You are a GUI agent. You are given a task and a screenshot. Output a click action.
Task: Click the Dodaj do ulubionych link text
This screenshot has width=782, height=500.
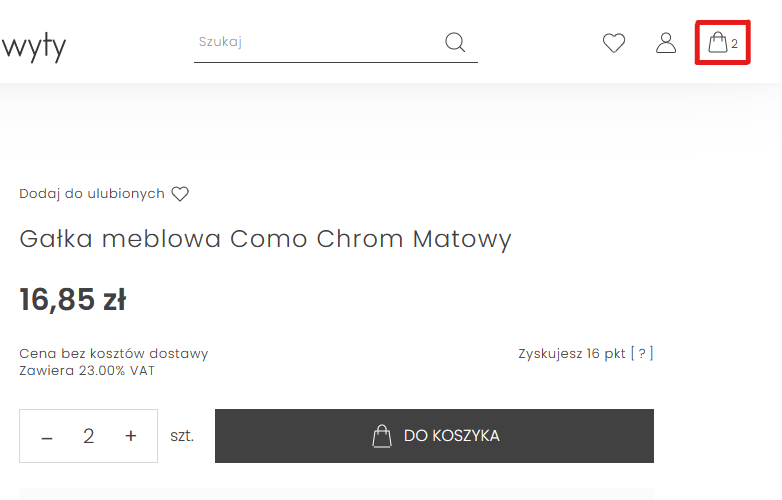click(92, 193)
